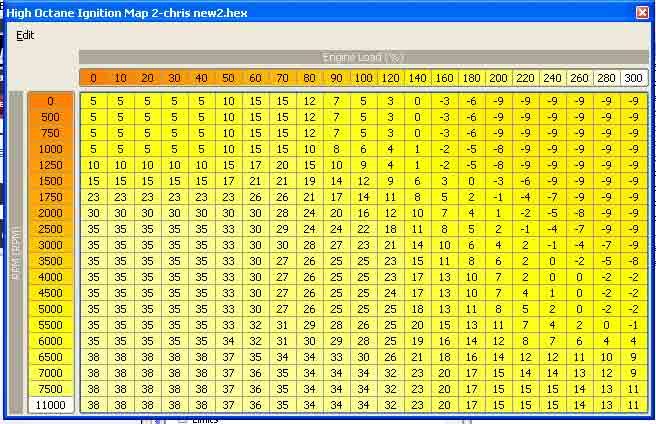Click the window title bar text
The width and height of the screenshot is (656, 424).
click(x=127, y=13)
